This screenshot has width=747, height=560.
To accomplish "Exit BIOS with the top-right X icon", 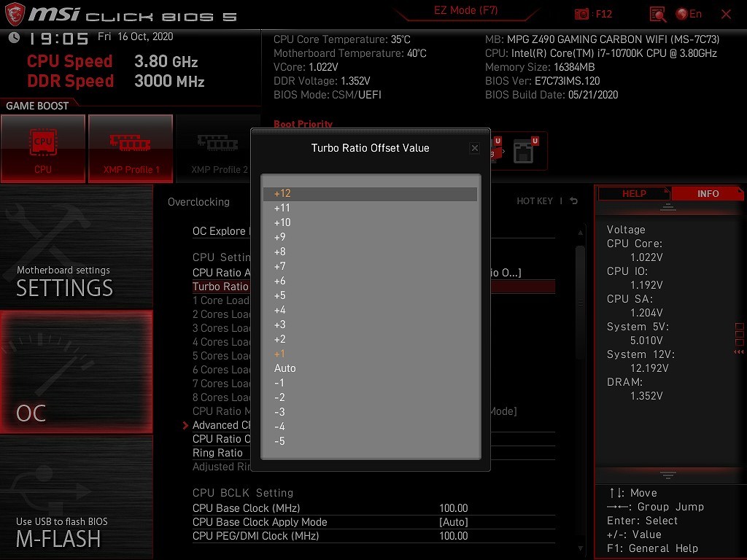I will click(x=726, y=15).
